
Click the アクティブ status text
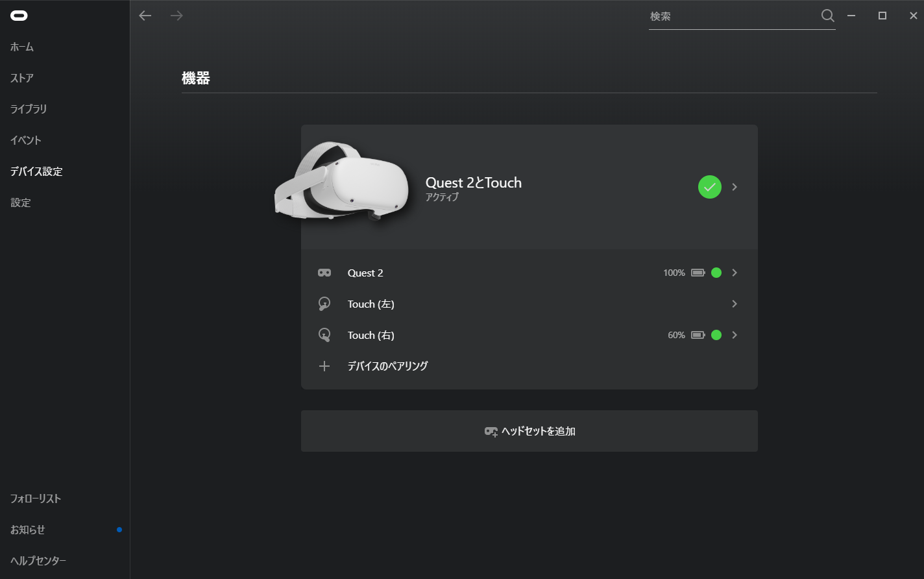pyautogui.click(x=442, y=197)
